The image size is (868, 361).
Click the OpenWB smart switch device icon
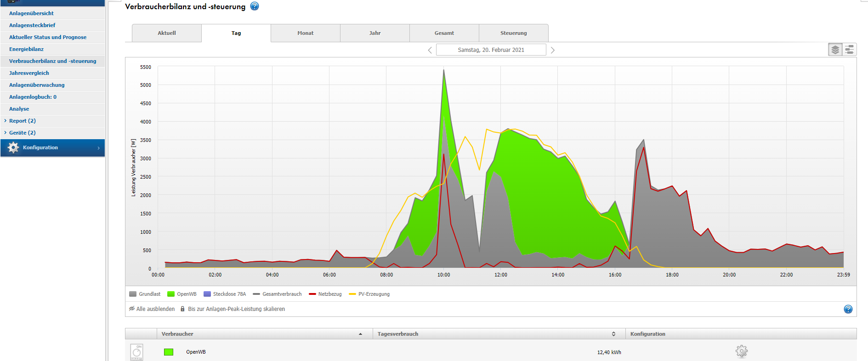(x=136, y=352)
